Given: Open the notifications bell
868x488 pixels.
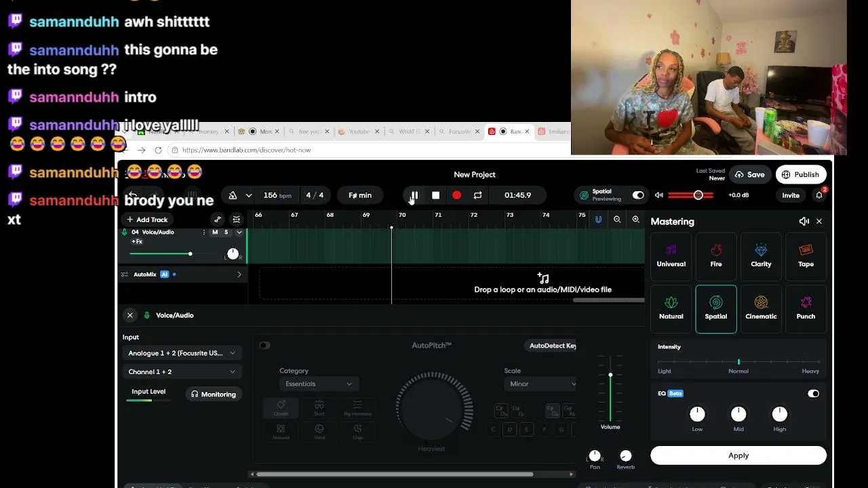Looking at the screenshot, I should click(819, 195).
